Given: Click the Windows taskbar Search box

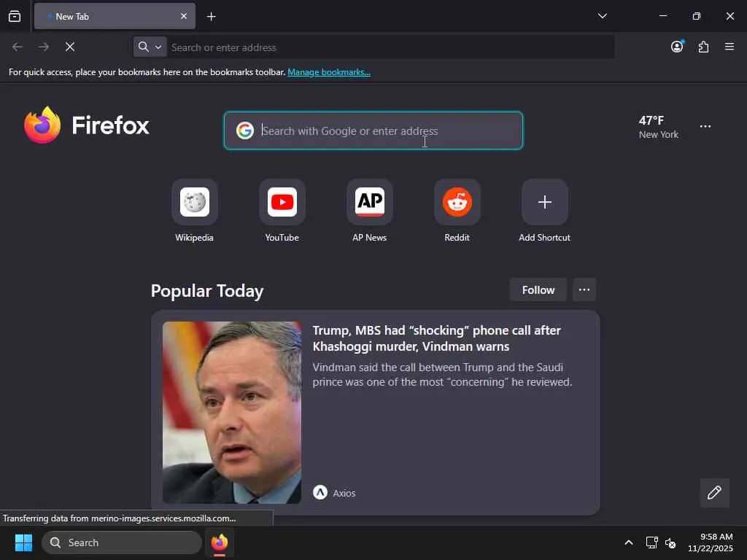Looking at the screenshot, I should 122,542.
